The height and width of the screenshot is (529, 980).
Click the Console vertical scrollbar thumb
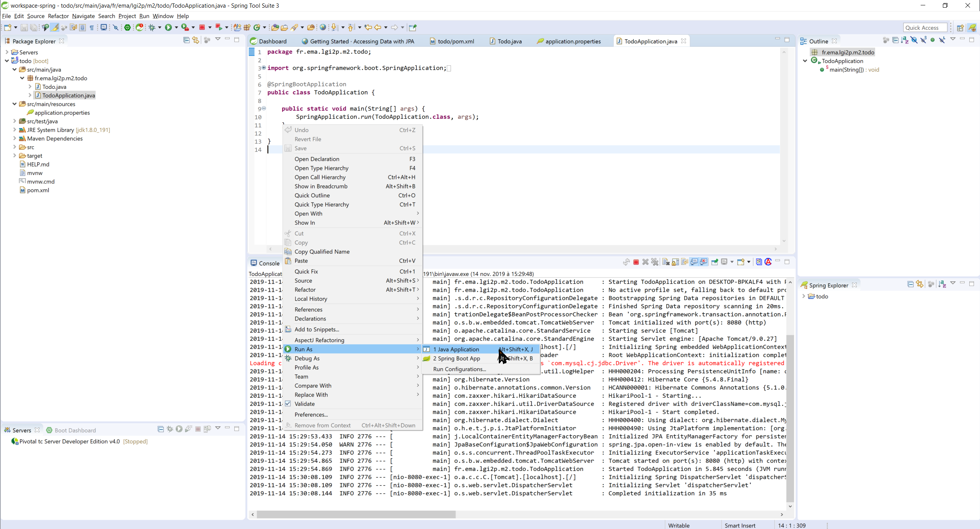[790, 418]
